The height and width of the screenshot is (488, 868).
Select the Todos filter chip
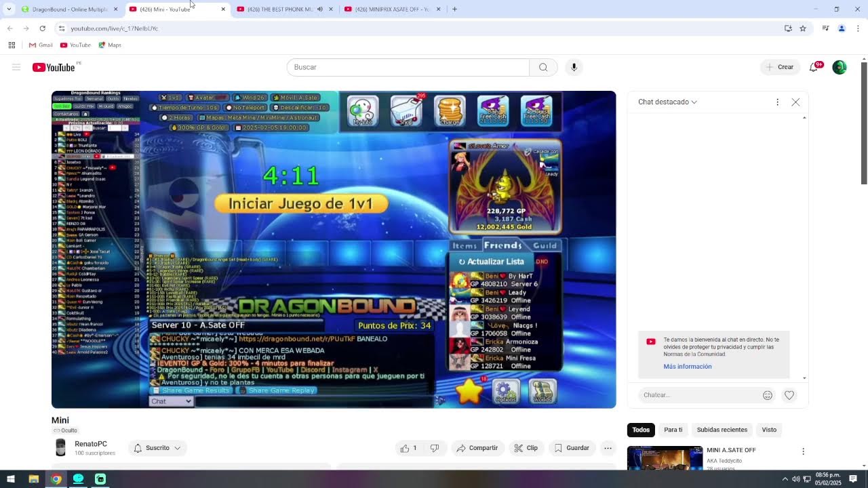coord(641,430)
